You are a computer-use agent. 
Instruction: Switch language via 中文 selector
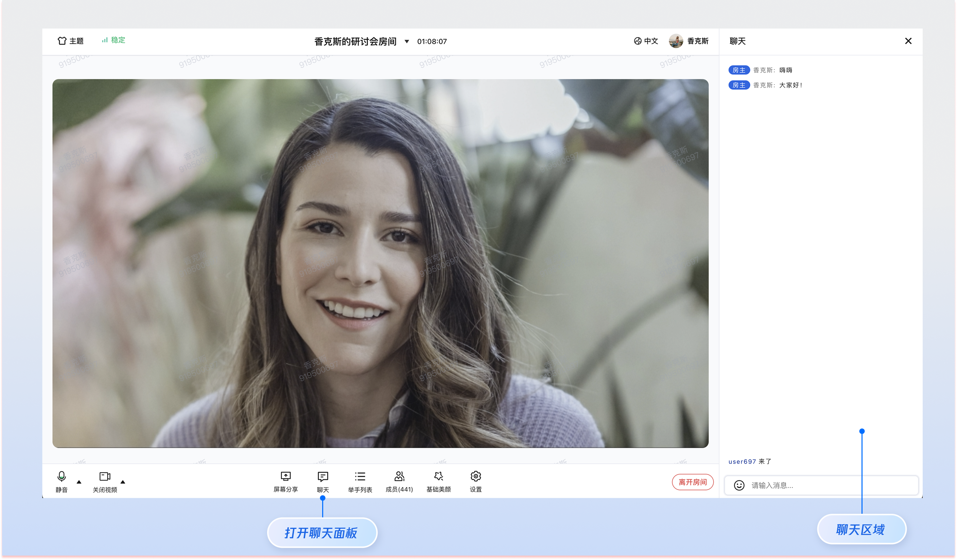(x=646, y=41)
